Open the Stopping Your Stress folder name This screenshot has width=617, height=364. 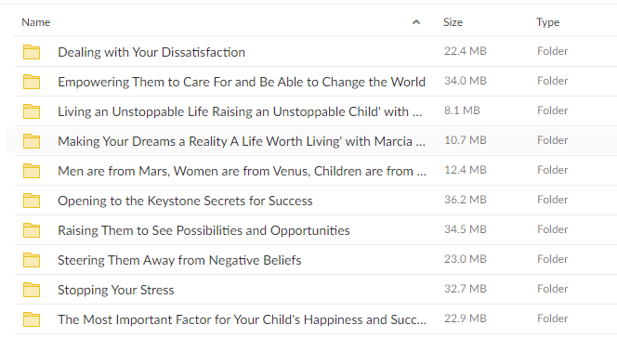(x=115, y=290)
